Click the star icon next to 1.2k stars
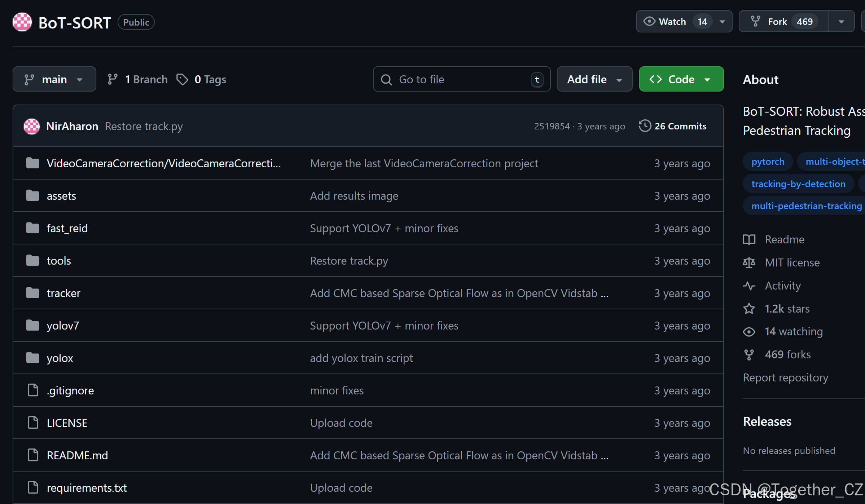The height and width of the screenshot is (504, 865). tap(749, 309)
